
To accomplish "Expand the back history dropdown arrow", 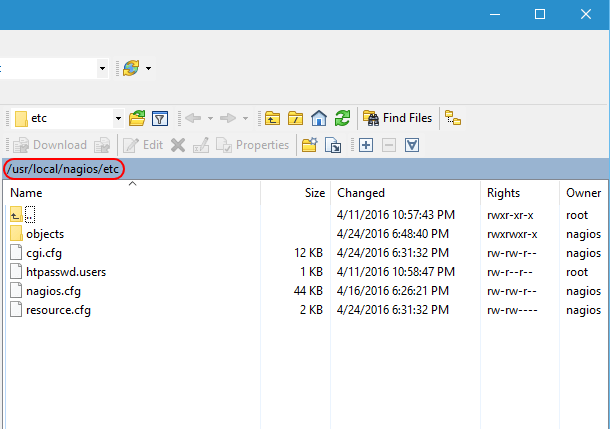I will [210, 118].
